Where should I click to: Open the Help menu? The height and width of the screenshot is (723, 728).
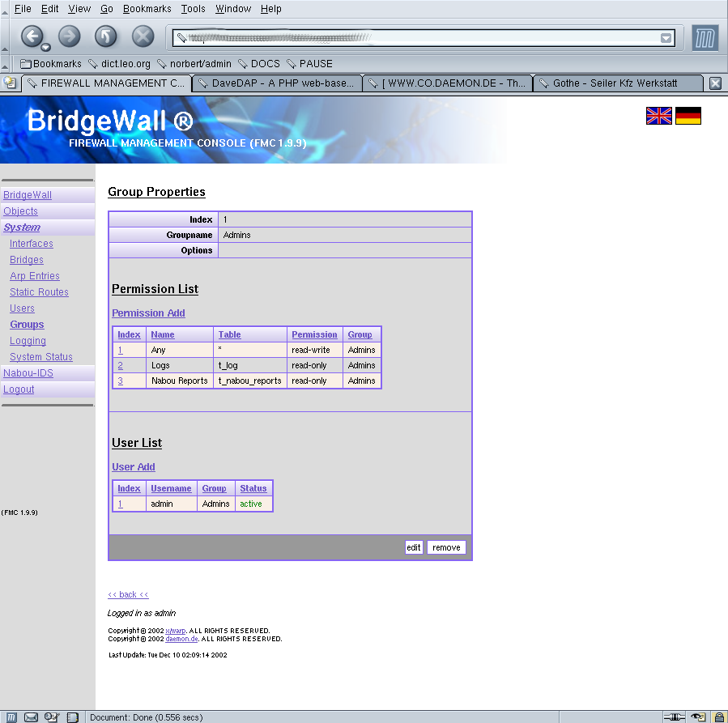(x=271, y=9)
